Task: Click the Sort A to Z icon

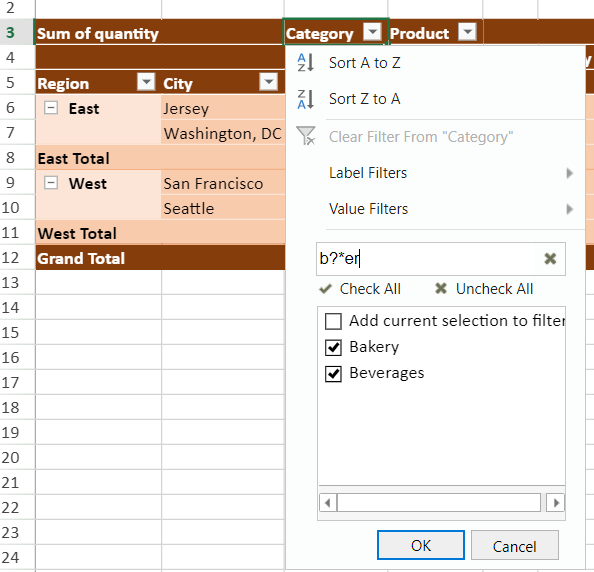Action: [x=305, y=63]
